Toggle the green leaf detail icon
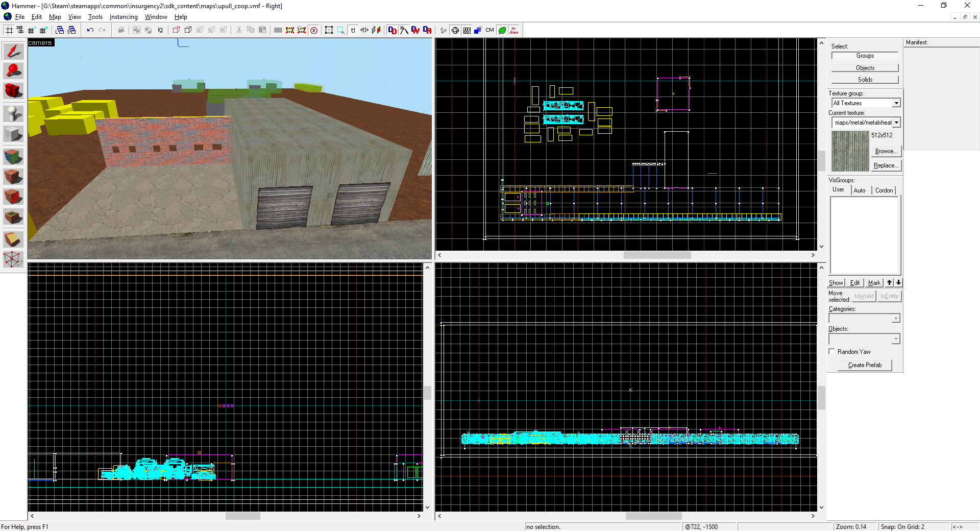The width and height of the screenshot is (980, 531). (502, 30)
